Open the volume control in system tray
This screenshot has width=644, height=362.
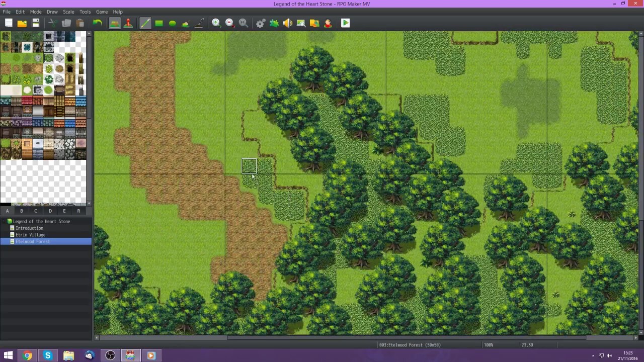tap(609, 356)
